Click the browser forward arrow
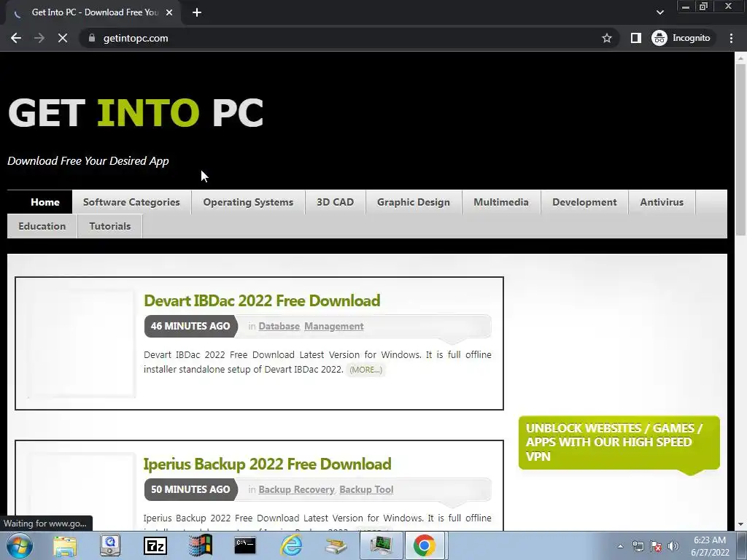The image size is (747, 560). tap(39, 38)
